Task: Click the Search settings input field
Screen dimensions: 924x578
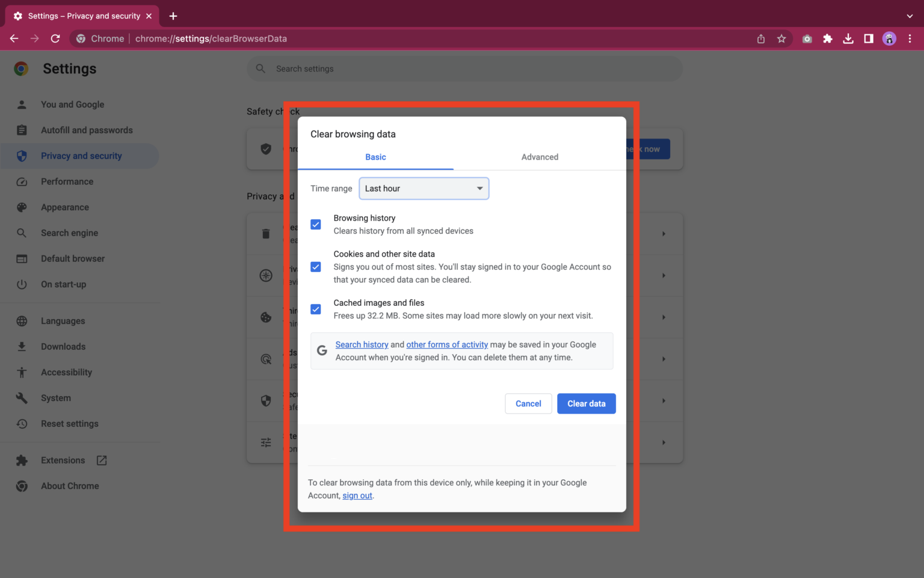Action: point(463,68)
